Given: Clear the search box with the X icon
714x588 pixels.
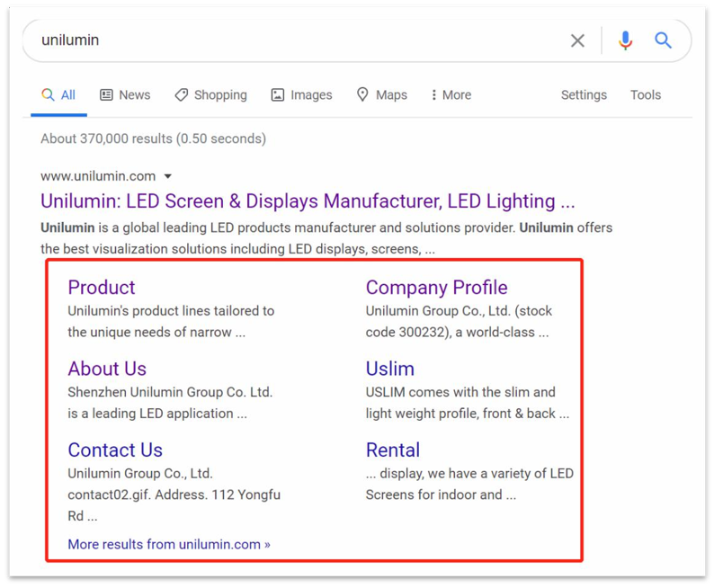Looking at the screenshot, I should [x=577, y=41].
